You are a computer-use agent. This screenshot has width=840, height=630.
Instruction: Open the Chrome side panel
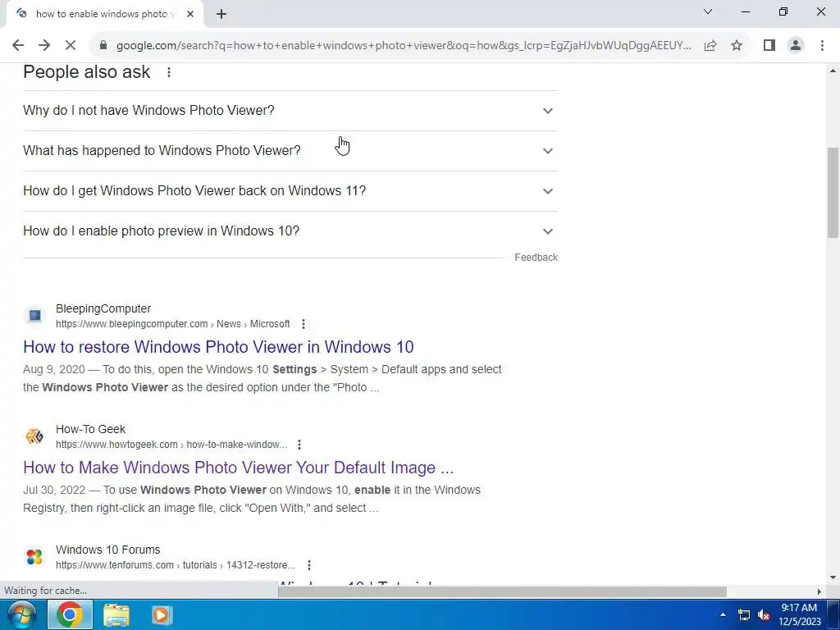click(769, 46)
